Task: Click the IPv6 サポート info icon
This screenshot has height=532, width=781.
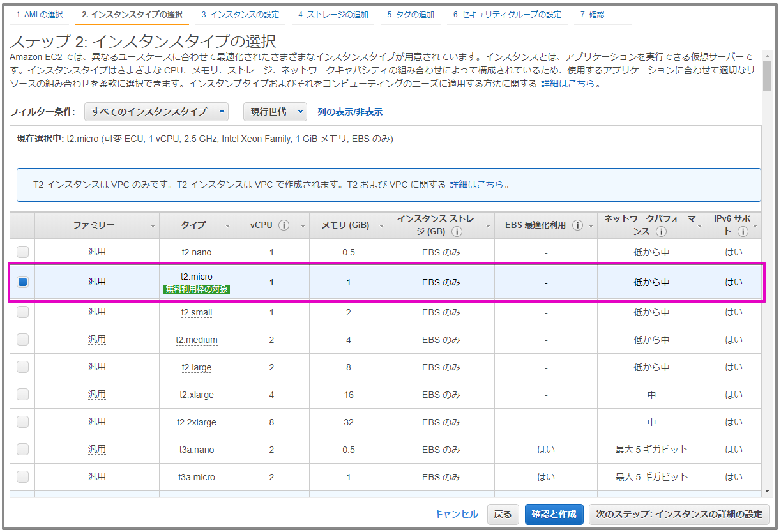Action: (x=743, y=232)
